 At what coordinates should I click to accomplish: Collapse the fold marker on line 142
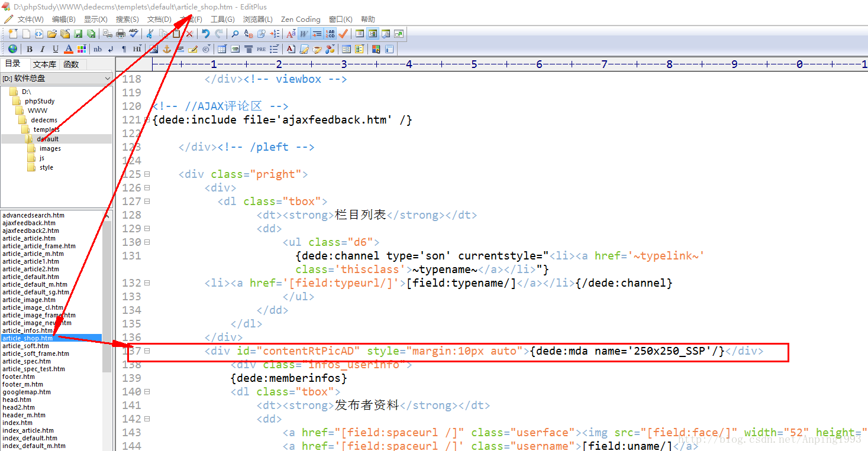(147, 419)
